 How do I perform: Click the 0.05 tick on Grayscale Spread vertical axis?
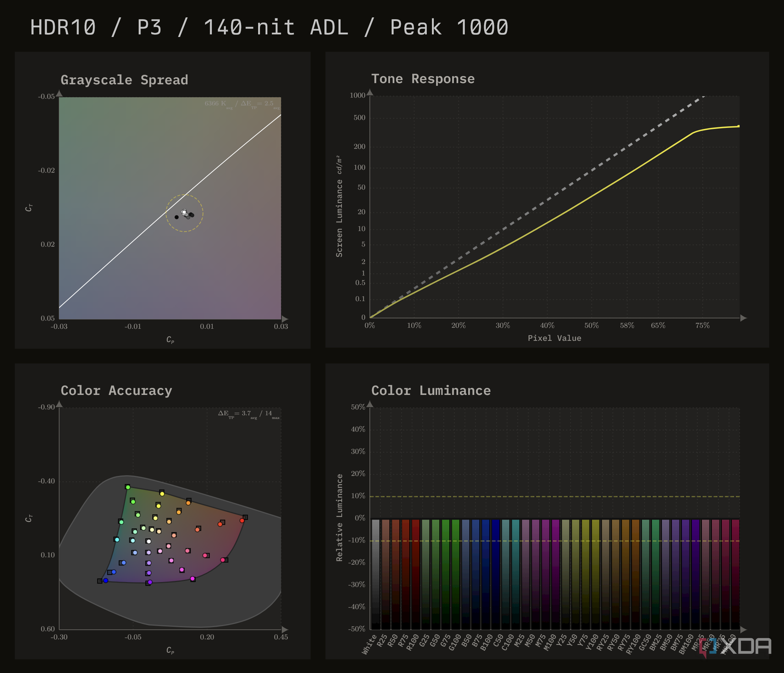coord(48,318)
